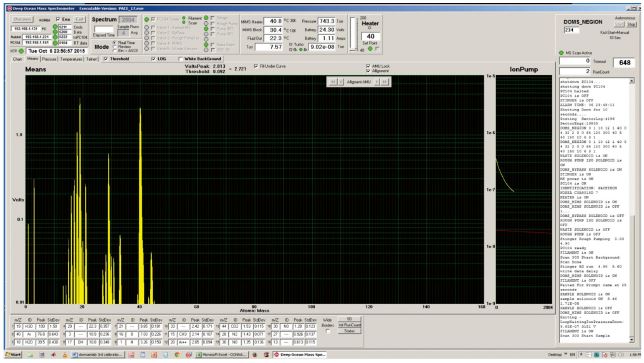Click the Disconnect button

(22, 20)
